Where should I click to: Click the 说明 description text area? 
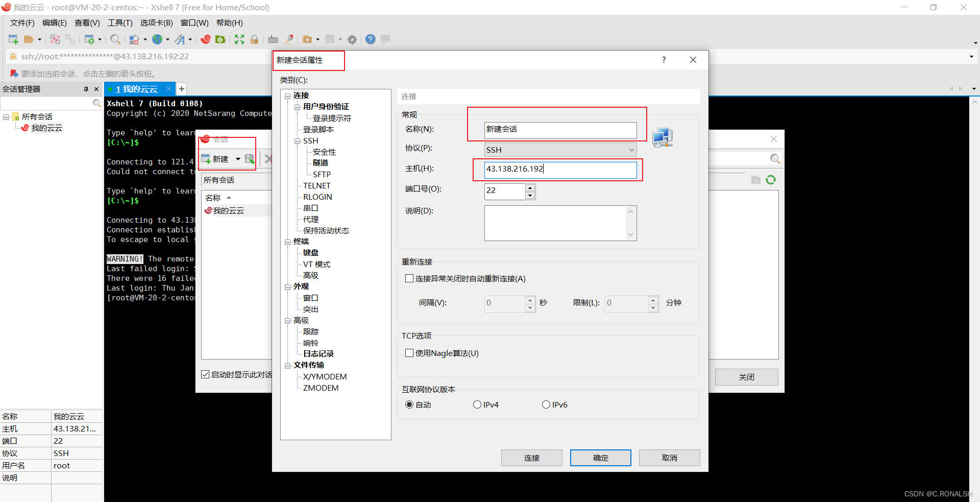[555, 223]
